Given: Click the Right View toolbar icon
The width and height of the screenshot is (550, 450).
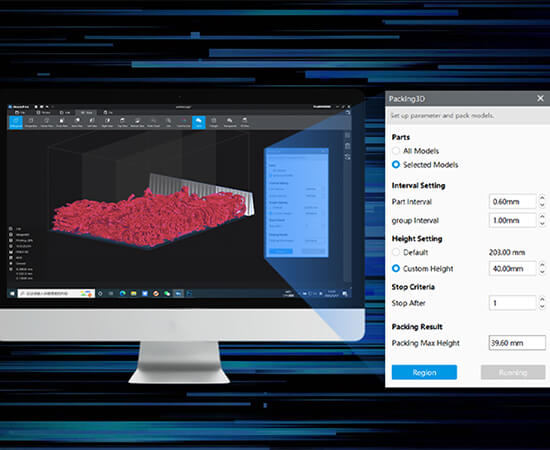Looking at the screenshot, I should [x=107, y=122].
